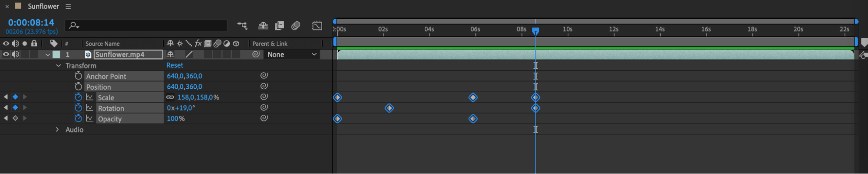This screenshot has width=868, height=174.
Task: Open the Parent & Link None dropdown
Action: [x=292, y=54]
